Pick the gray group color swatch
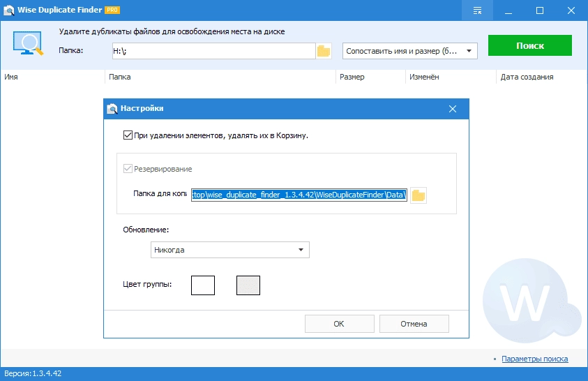588x381 pixels. click(248, 285)
